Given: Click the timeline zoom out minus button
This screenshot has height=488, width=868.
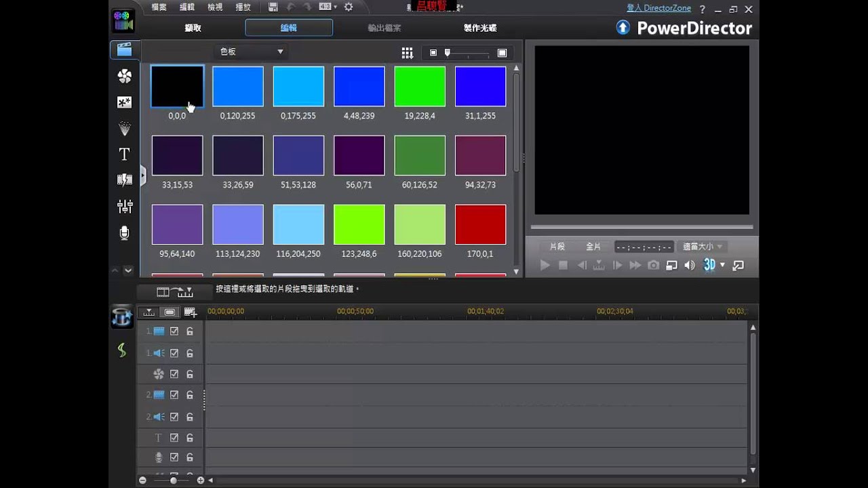Looking at the screenshot, I should coord(142,480).
